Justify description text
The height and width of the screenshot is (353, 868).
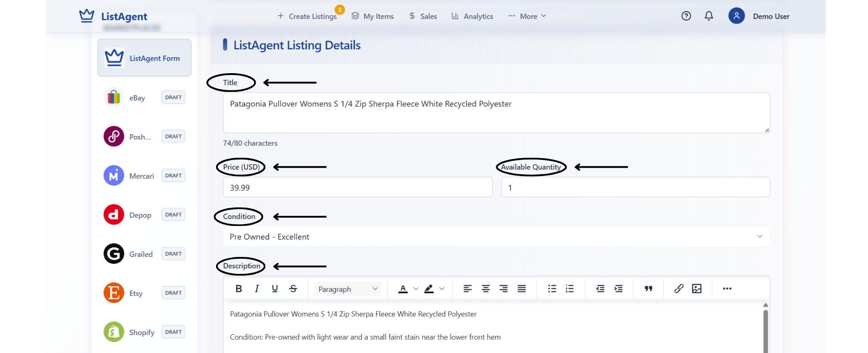(x=521, y=289)
